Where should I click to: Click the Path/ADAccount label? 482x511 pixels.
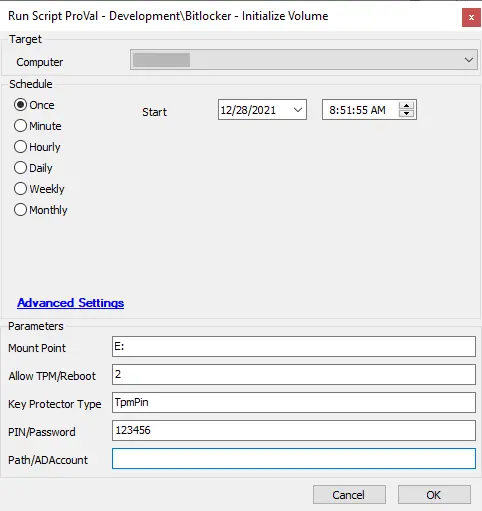click(48, 460)
